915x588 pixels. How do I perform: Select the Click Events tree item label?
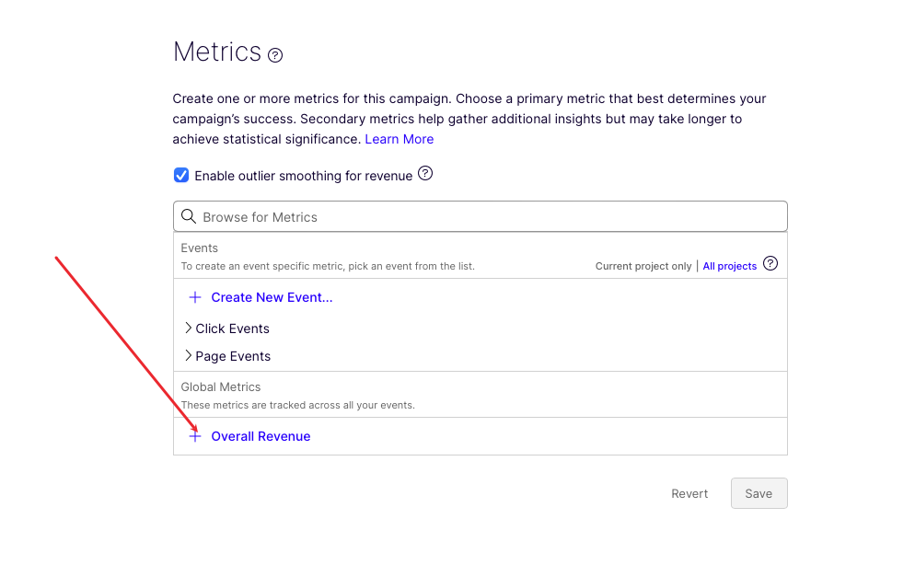pos(233,329)
